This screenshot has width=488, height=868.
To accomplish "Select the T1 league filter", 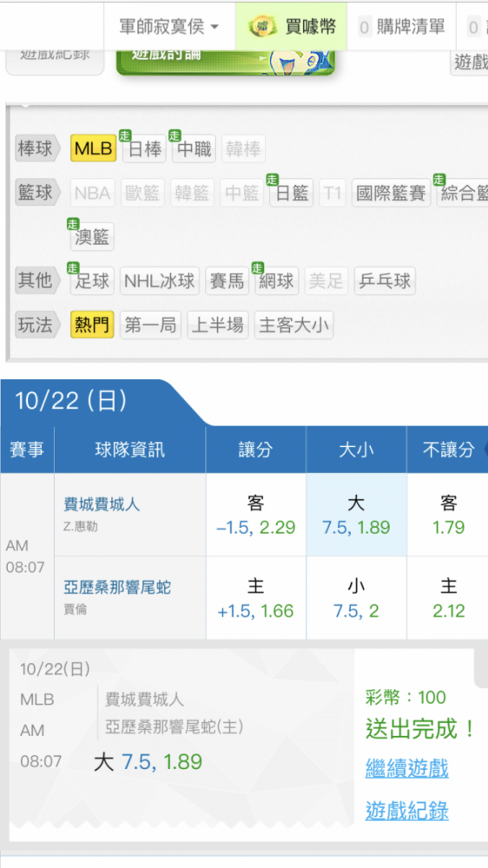I will (x=333, y=193).
